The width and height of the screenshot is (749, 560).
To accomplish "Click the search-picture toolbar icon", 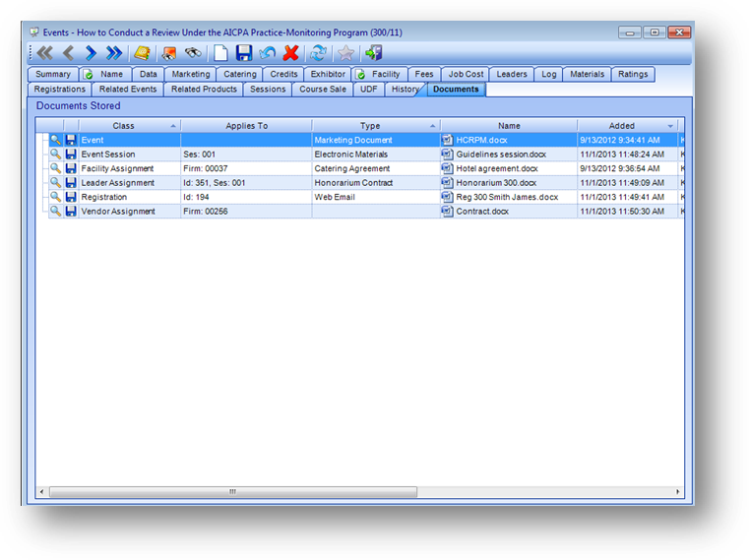I will 168,53.
